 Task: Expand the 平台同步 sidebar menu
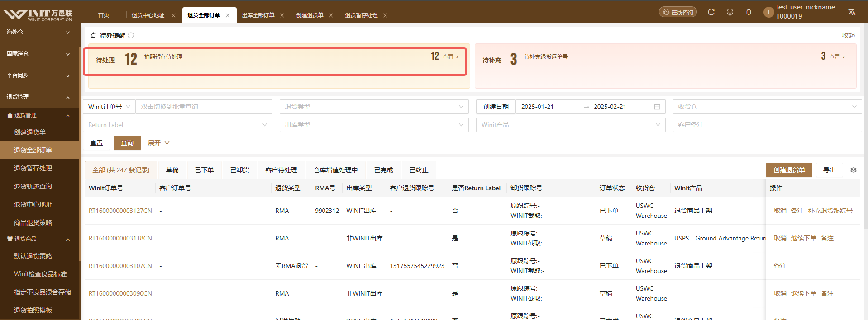39,75
